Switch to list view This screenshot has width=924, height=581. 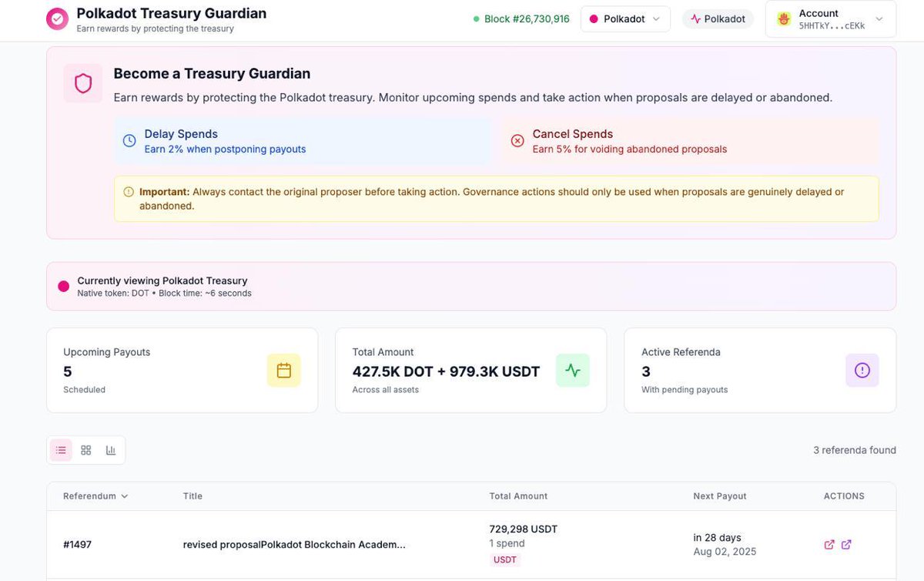coord(62,450)
